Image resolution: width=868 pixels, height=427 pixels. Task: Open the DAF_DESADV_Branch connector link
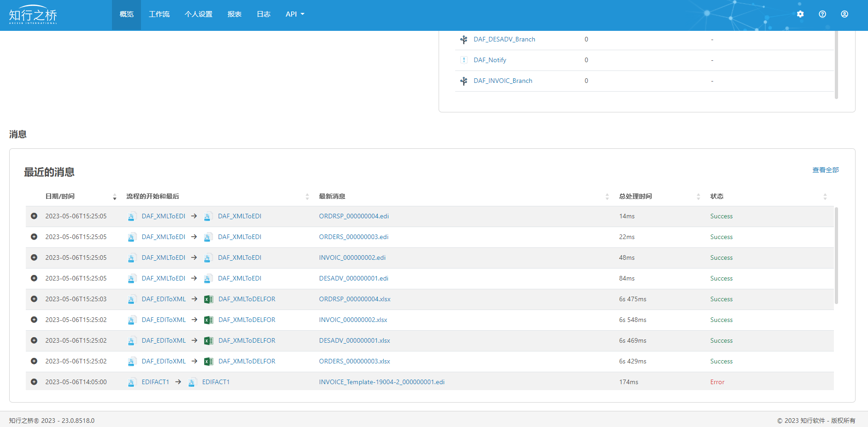(504, 40)
